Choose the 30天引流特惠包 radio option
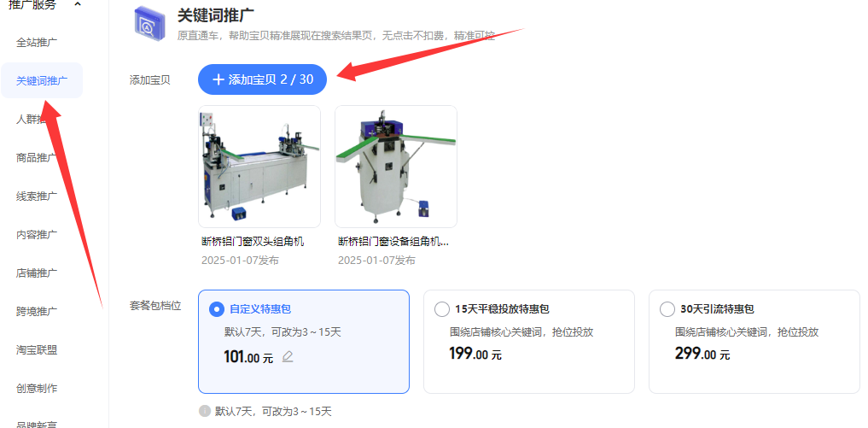The height and width of the screenshot is (428, 868). [667, 309]
